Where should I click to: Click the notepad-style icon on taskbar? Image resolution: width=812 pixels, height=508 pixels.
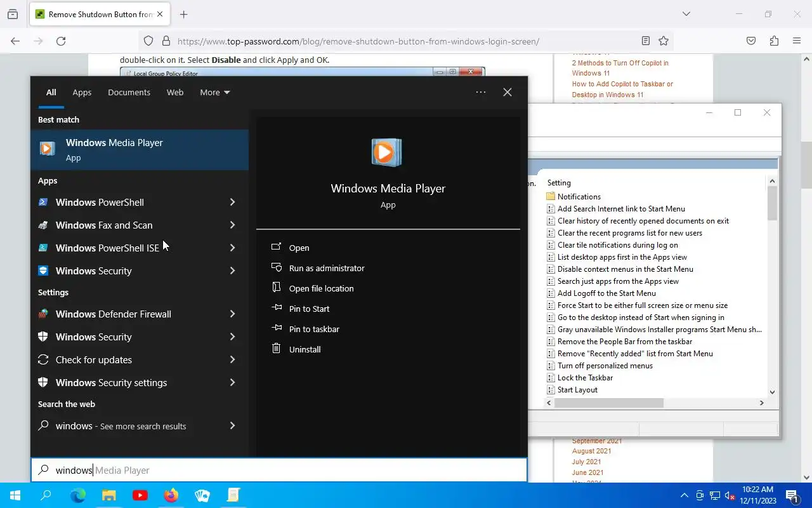click(233, 495)
